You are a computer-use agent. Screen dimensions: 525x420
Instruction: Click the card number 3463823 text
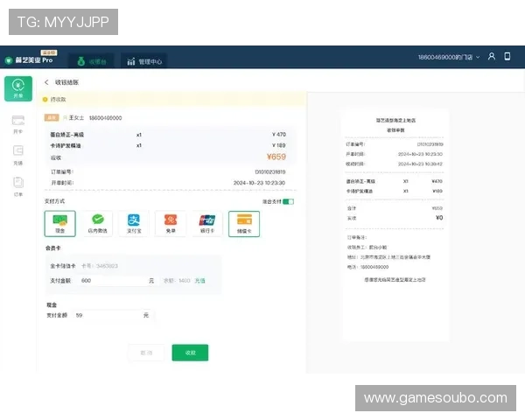107,266
